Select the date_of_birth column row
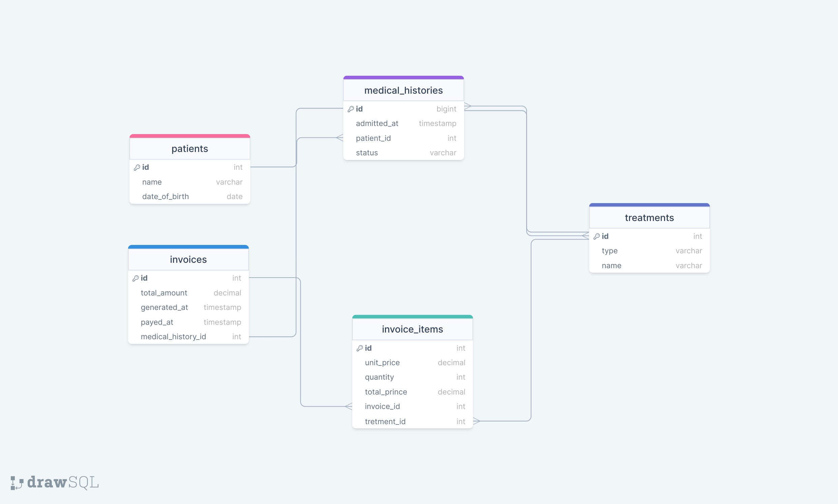 coord(190,197)
